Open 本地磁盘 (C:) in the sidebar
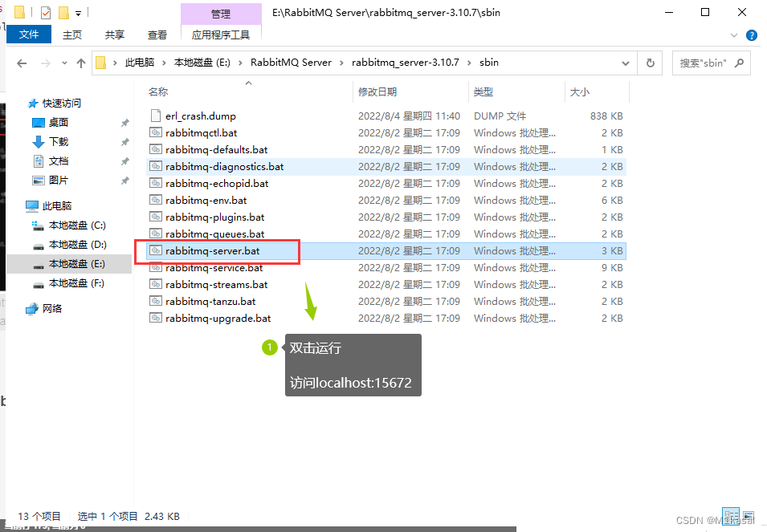Image resolution: width=767 pixels, height=532 pixels. click(77, 225)
